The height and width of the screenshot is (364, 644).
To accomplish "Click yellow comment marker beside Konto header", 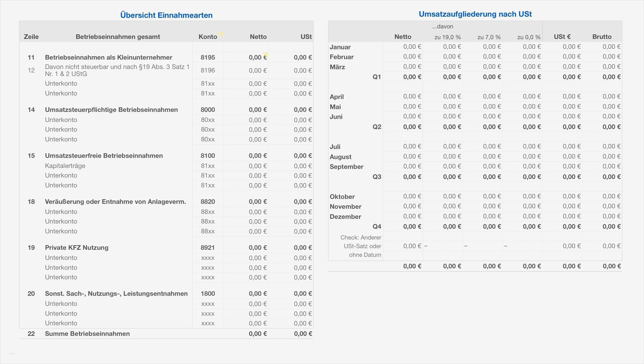I will (221, 34).
